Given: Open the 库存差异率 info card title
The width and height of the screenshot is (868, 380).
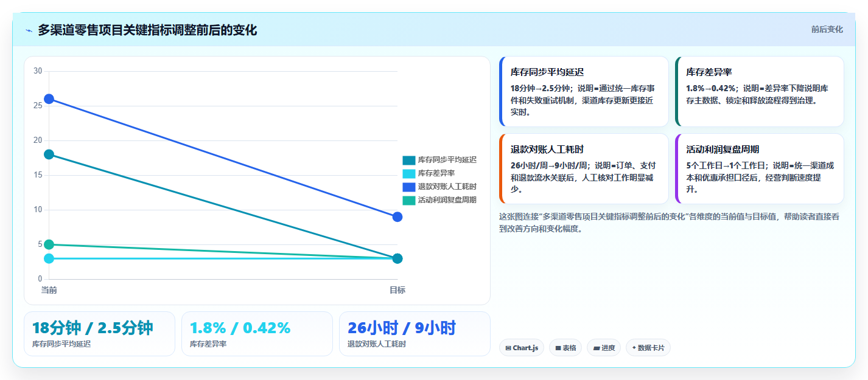Looking at the screenshot, I should [709, 72].
